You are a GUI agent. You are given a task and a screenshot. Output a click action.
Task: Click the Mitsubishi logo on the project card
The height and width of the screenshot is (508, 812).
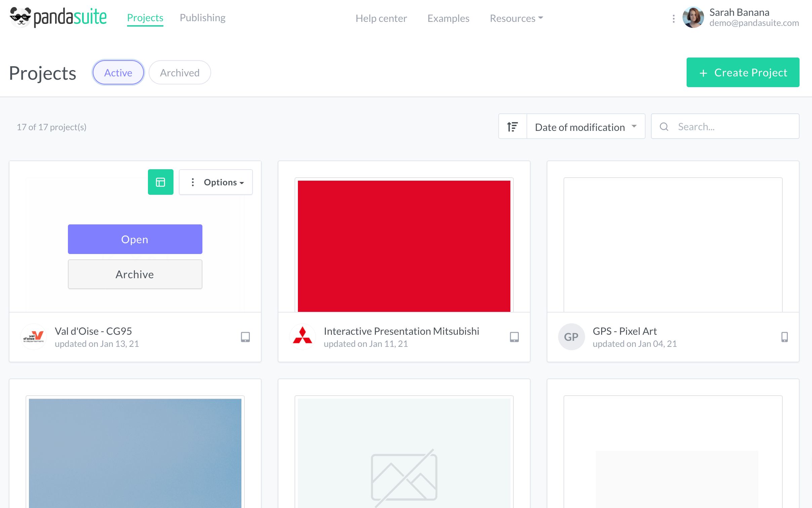click(x=303, y=336)
